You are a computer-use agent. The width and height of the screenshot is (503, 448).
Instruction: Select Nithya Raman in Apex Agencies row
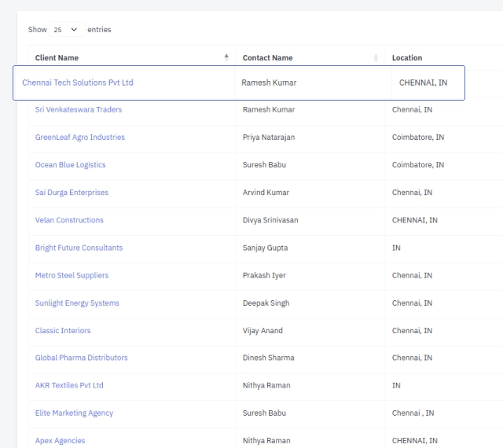point(266,441)
